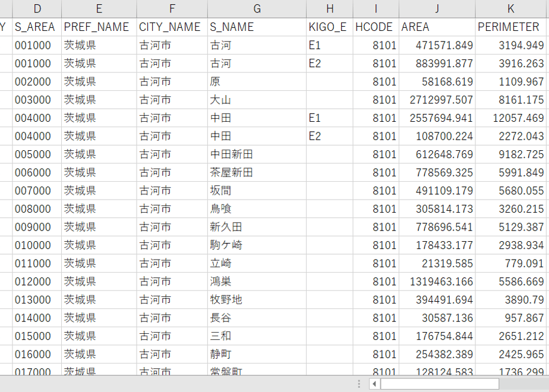Select the 鳥喰 name cell

click(257, 209)
